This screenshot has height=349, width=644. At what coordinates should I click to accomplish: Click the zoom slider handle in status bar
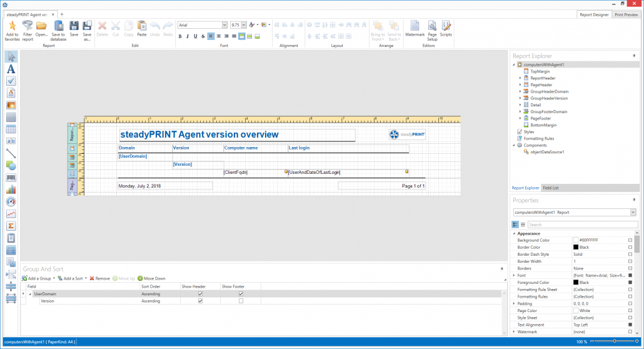615,341
